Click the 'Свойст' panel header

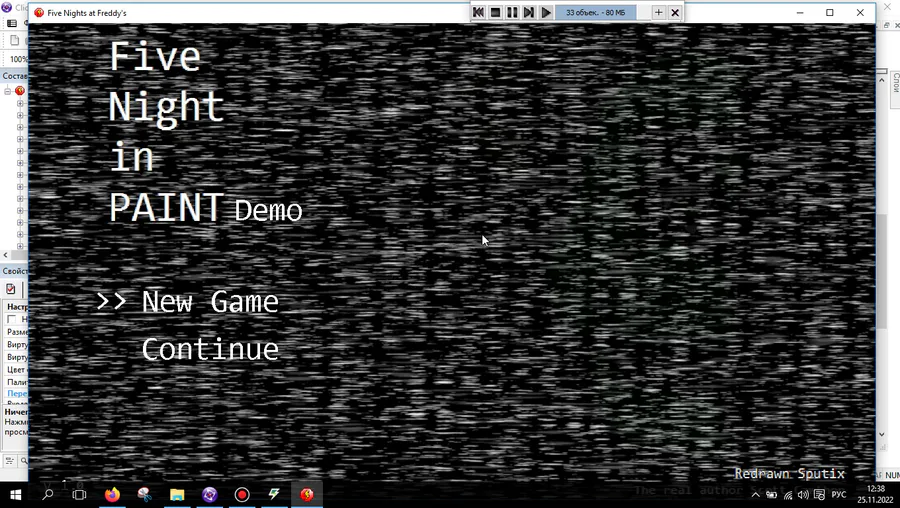tap(14, 271)
